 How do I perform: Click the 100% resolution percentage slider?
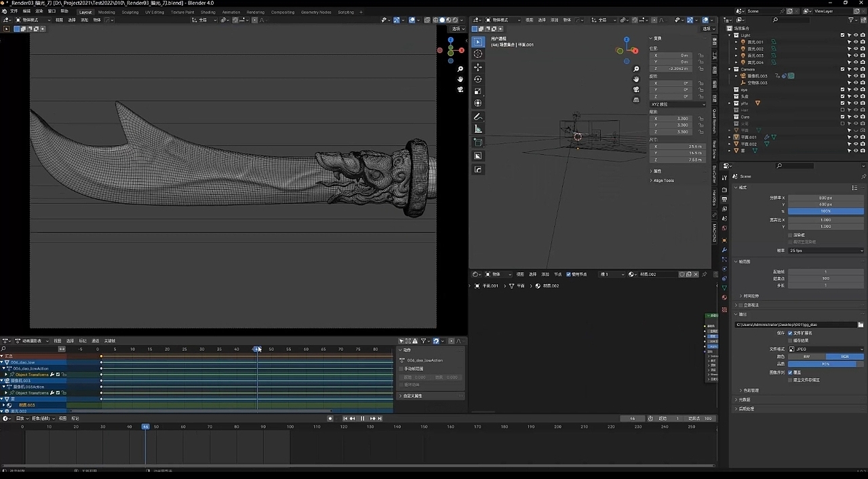point(827,211)
